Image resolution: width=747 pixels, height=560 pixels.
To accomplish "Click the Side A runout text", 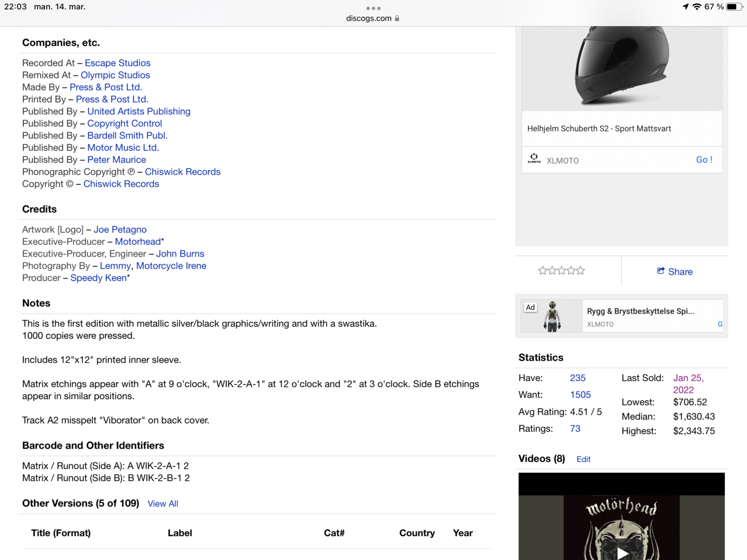I will pos(106,466).
